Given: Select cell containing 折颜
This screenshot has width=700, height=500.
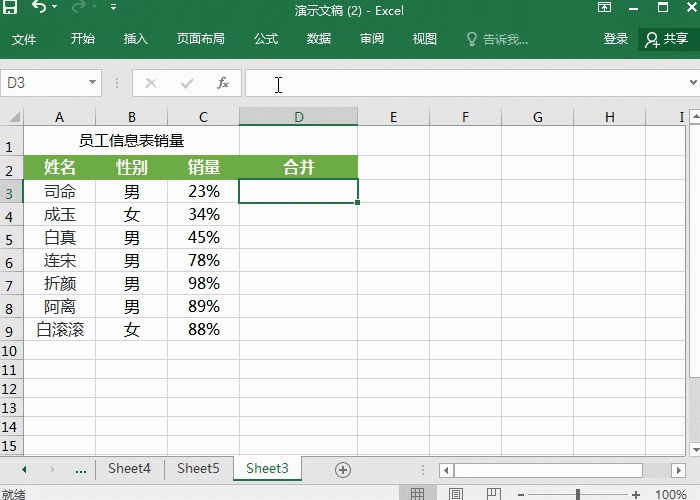Looking at the screenshot, I should [59, 283].
